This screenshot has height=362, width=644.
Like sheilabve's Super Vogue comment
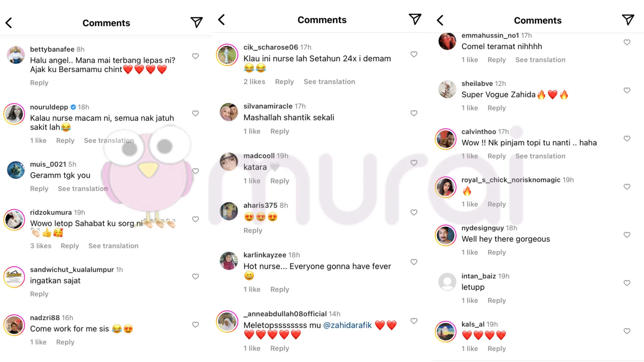(627, 90)
